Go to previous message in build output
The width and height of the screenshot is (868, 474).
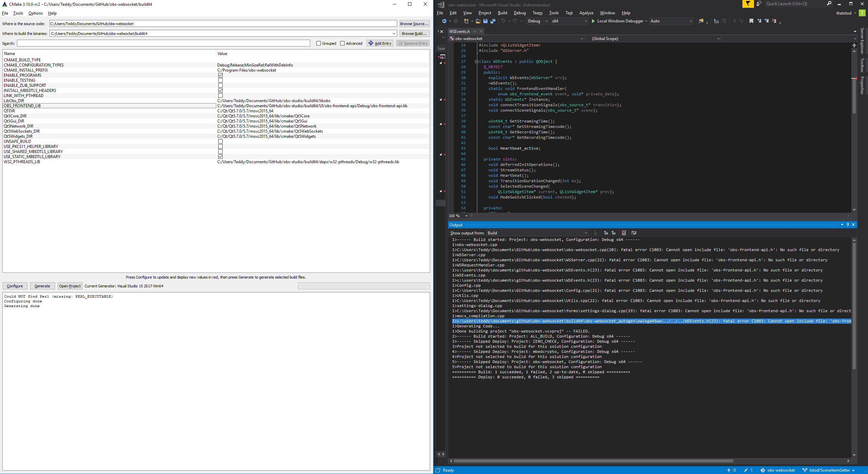(606, 233)
